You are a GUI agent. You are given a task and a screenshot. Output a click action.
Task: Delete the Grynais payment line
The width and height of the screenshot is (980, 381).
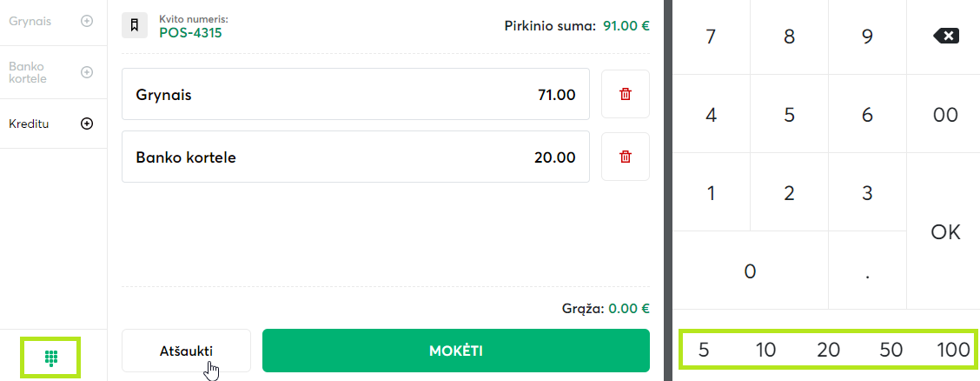[x=626, y=94]
